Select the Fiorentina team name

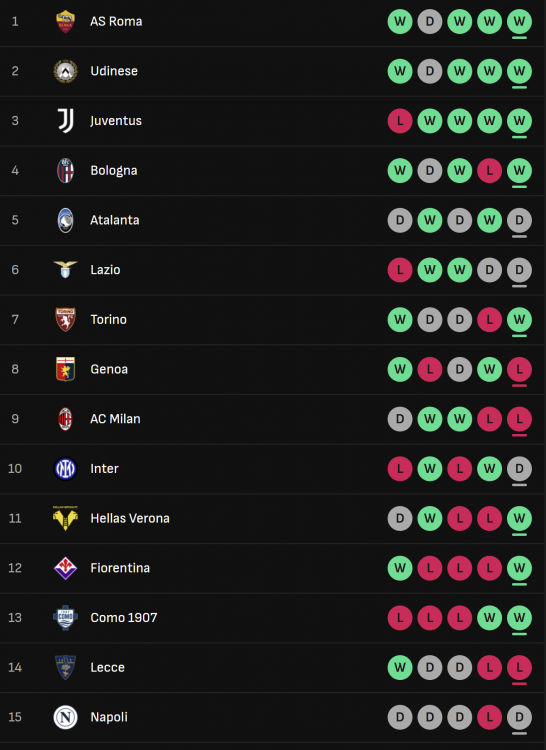click(x=120, y=568)
